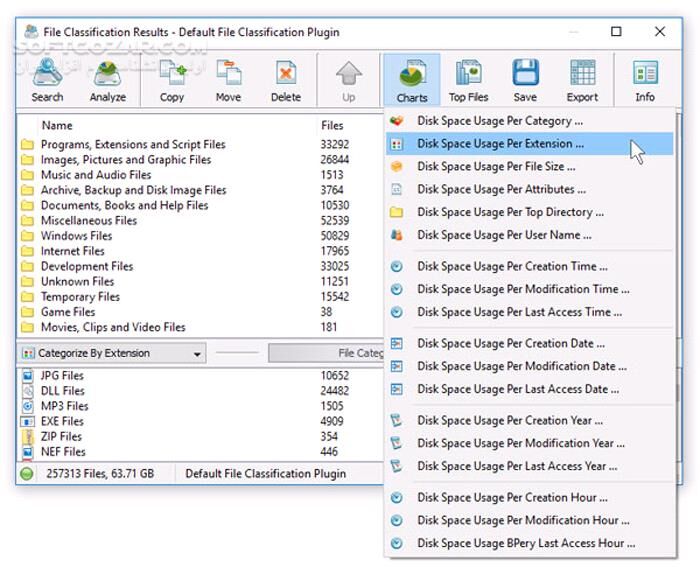Click the Name column header

(x=57, y=126)
